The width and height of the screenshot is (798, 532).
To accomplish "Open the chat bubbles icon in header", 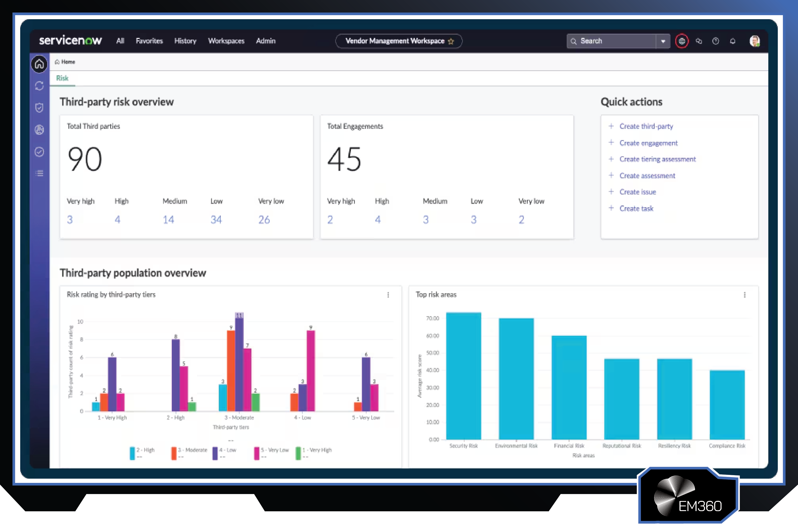I will point(698,41).
